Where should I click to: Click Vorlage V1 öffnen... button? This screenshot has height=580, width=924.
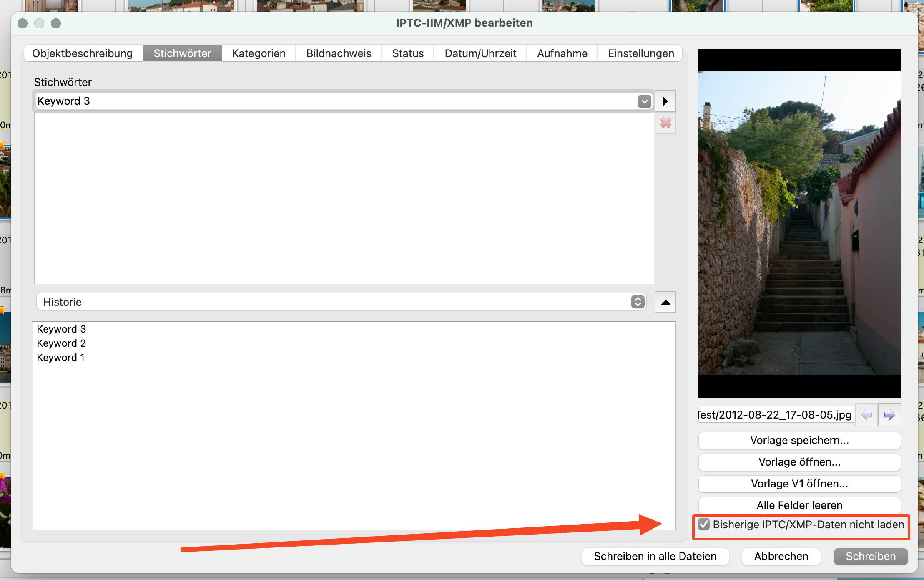(799, 484)
